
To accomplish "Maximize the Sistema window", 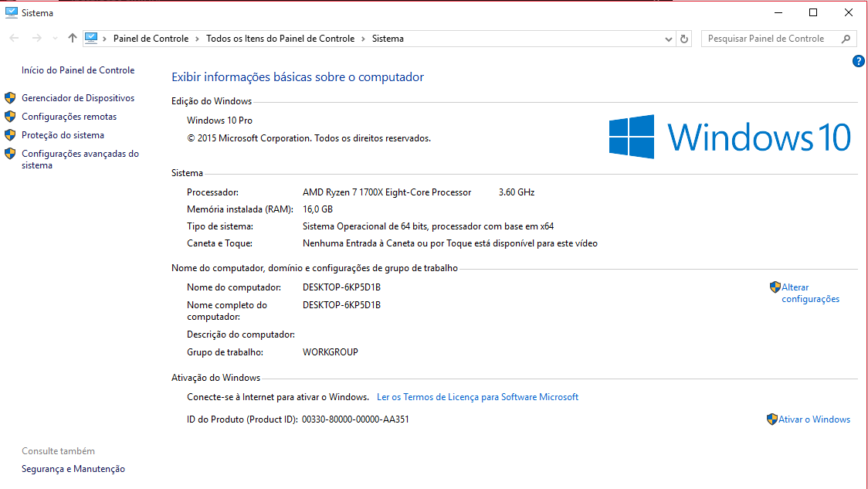I will tap(813, 12).
